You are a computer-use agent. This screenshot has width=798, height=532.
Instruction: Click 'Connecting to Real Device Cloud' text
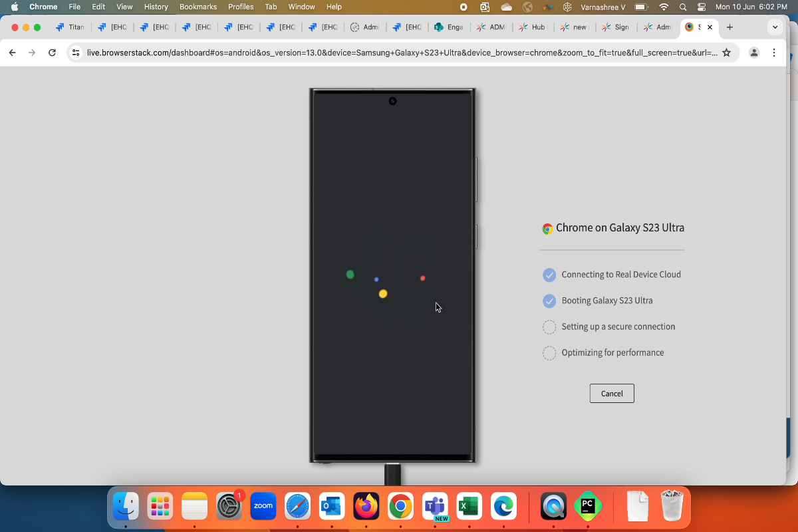pyautogui.click(x=621, y=274)
